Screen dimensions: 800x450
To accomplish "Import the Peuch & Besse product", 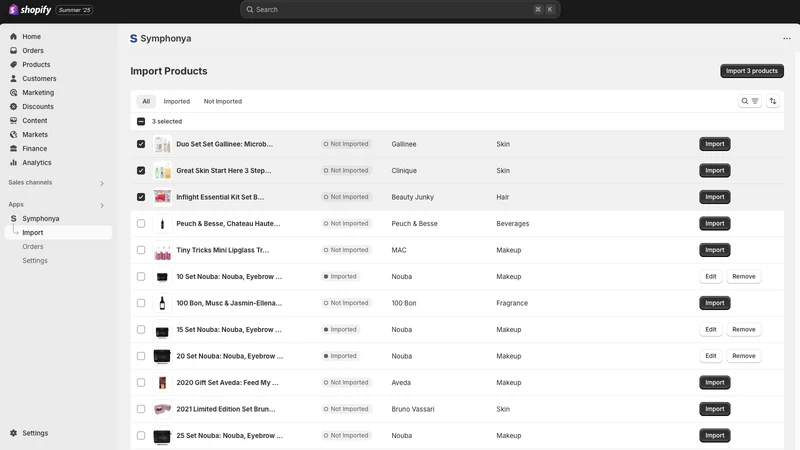I will (715, 223).
